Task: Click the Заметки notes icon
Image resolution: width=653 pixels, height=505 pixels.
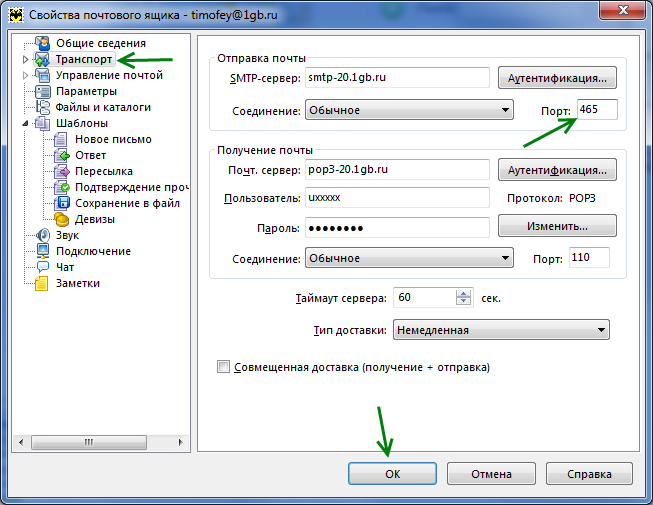Action: point(42,283)
